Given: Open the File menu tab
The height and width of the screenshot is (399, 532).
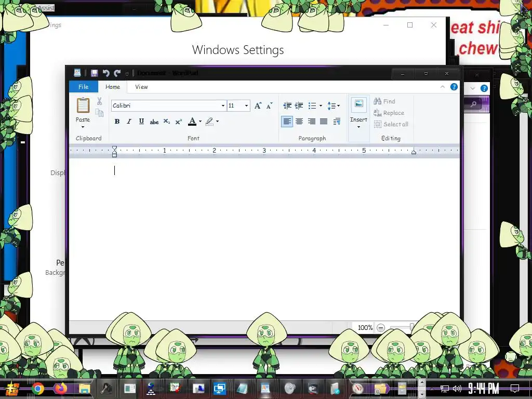Looking at the screenshot, I should coord(84,87).
